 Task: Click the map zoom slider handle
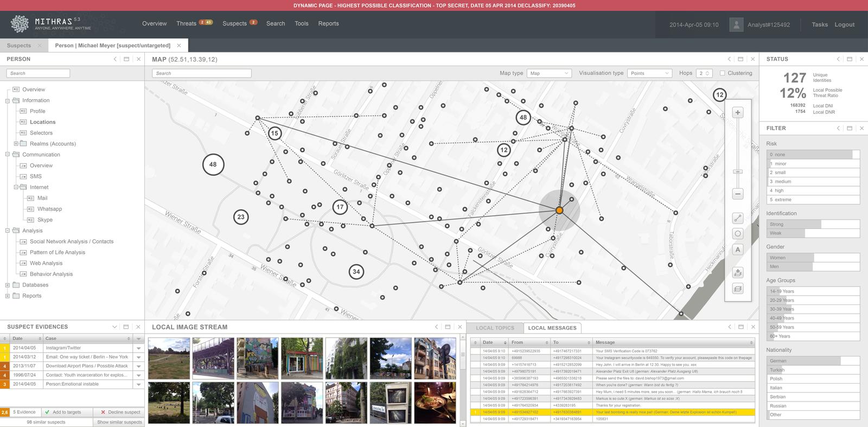pos(738,171)
